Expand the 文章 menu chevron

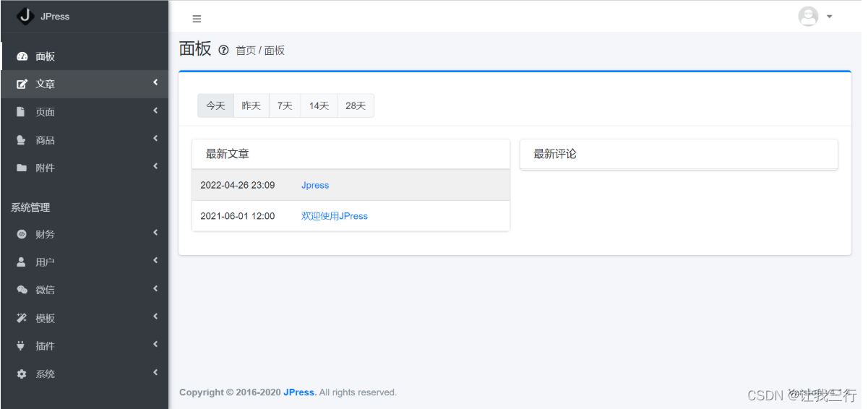click(155, 83)
